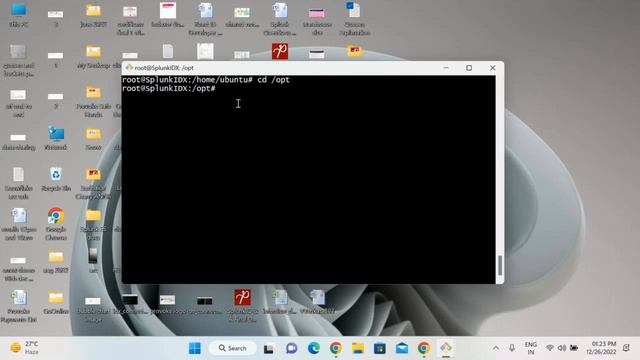Viewport: 640px width, 360px height.
Task: Open the Chrome taskbar icon beside Mail
Action: (424, 348)
